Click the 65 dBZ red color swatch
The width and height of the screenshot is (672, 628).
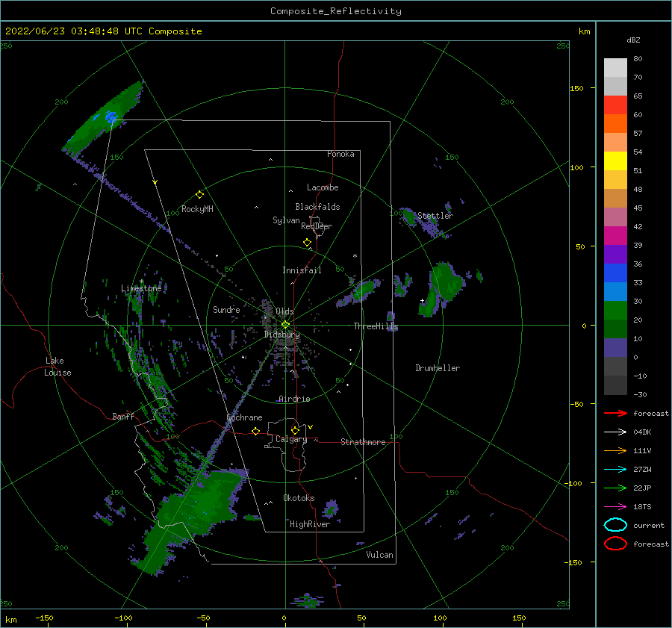tap(615, 105)
